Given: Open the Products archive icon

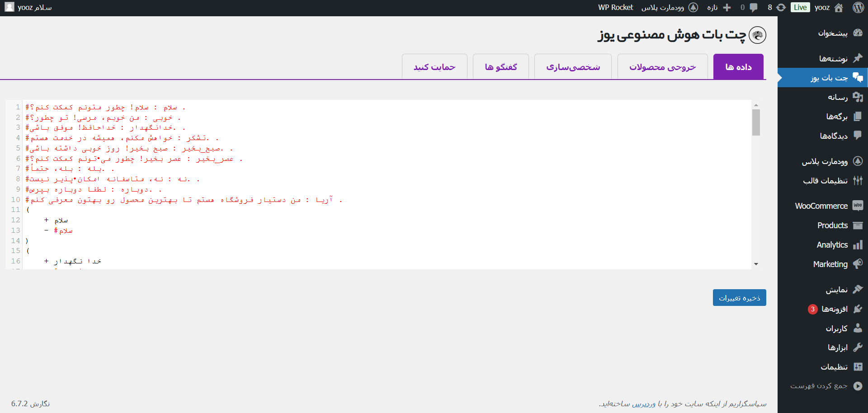Looking at the screenshot, I should coord(858,225).
